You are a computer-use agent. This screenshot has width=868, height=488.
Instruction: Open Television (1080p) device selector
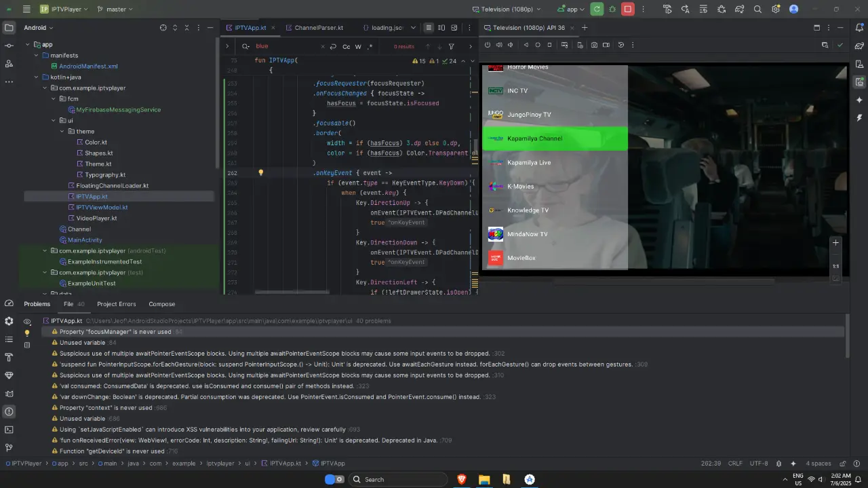[x=507, y=10]
